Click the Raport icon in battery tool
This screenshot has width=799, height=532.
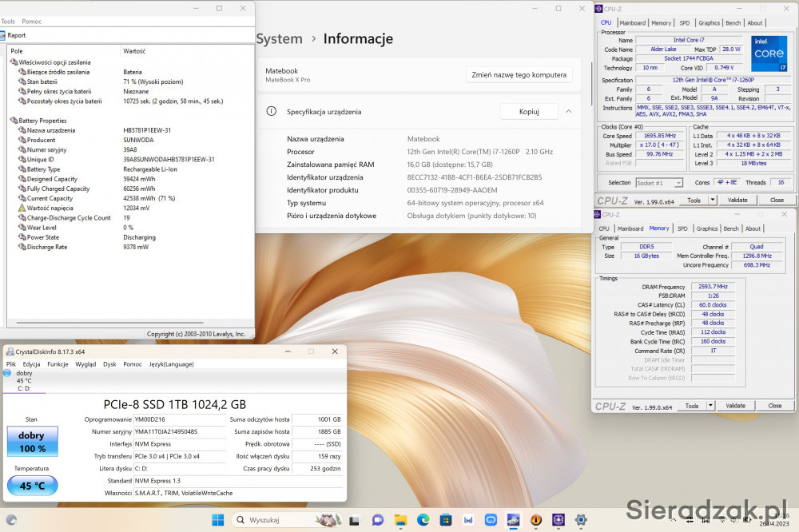point(3,35)
